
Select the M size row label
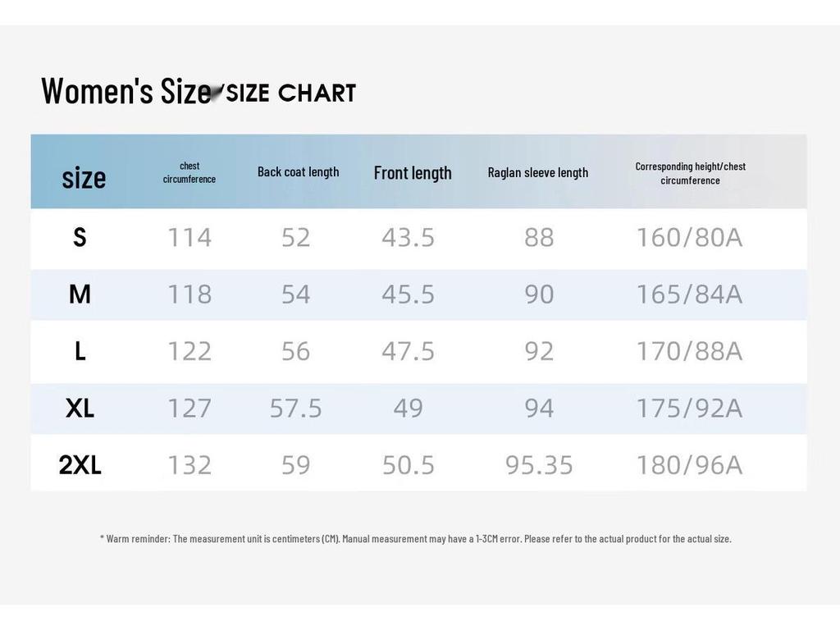click(80, 294)
